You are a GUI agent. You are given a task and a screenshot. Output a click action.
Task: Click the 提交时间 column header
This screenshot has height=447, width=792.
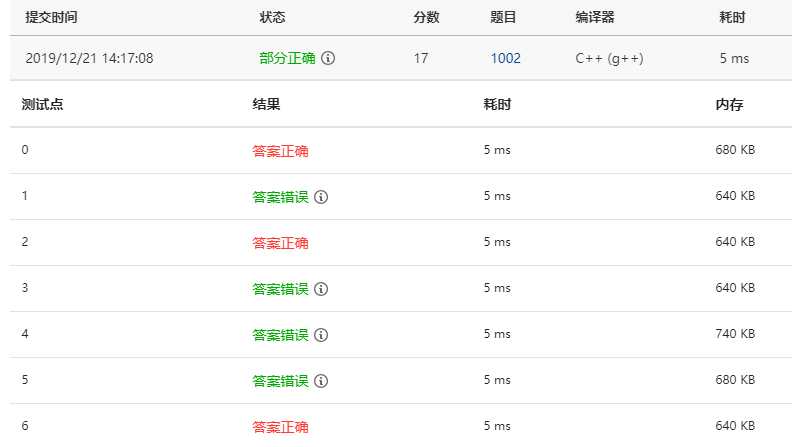tap(51, 17)
